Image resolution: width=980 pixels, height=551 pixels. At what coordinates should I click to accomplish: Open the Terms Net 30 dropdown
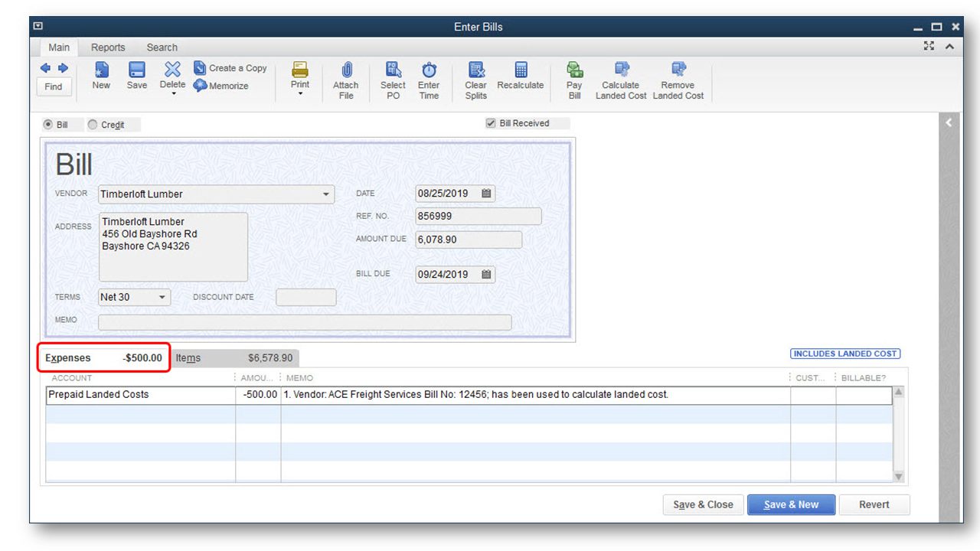pos(162,297)
